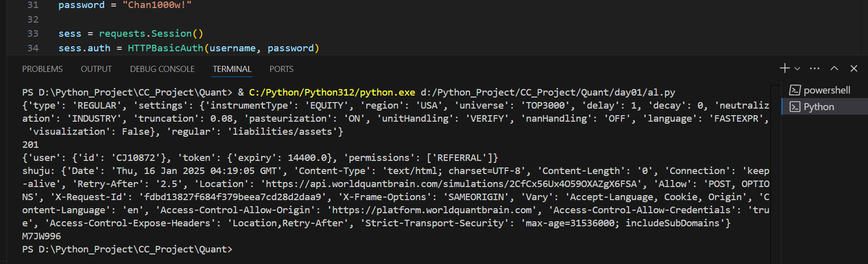Follow the platform.worldquantbrain.com link
The image size is (868, 264).
tap(432, 210)
